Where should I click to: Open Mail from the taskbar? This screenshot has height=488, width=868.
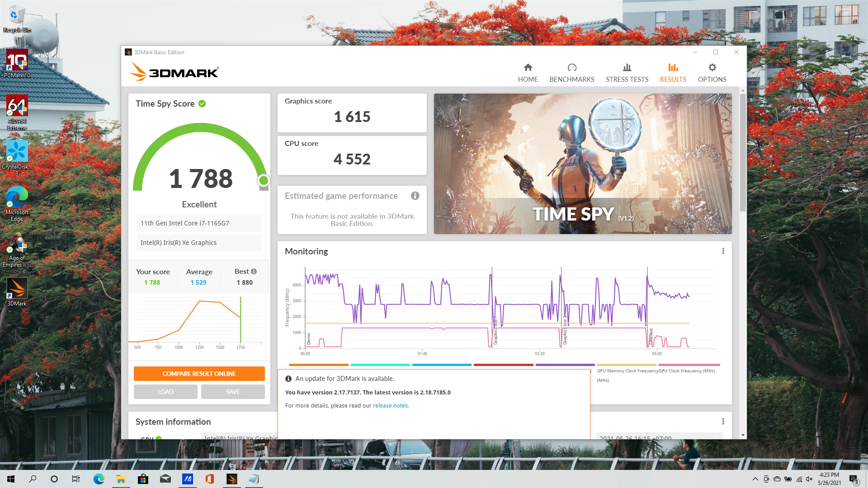pyautogui.click(x=165, y=479)
